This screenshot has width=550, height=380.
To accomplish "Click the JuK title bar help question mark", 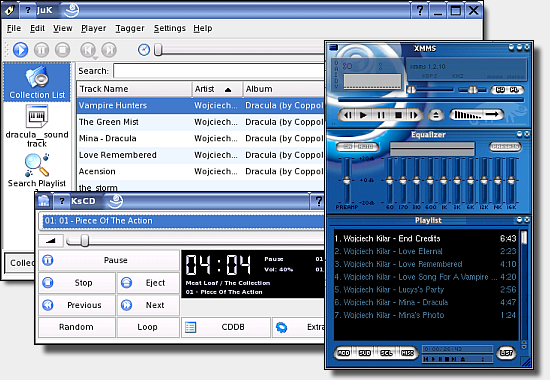I will (x=420, y=11).
